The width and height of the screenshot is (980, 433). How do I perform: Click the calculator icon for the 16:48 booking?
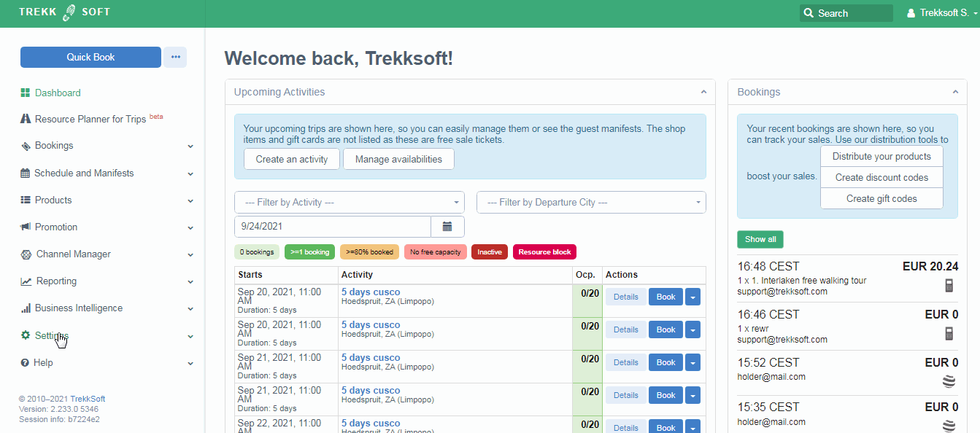[949, 286]
